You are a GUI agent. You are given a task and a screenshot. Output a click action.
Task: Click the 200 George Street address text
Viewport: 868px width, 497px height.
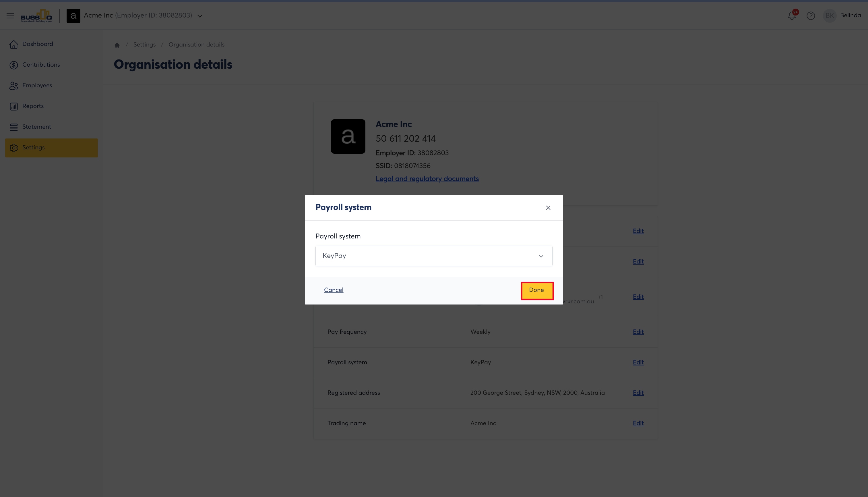538,393
